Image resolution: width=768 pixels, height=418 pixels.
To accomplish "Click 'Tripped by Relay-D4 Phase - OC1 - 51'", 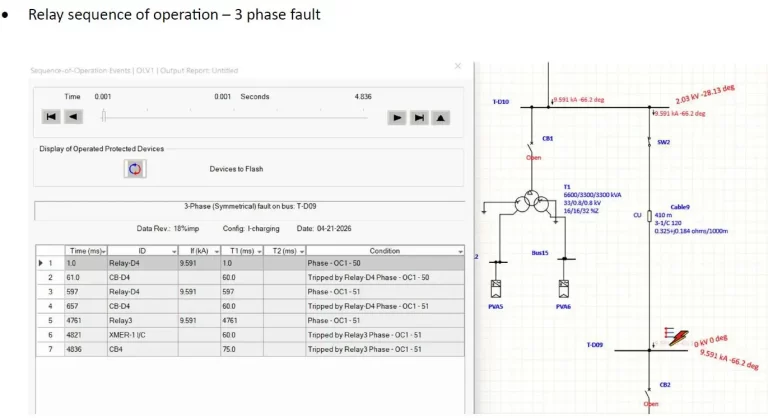I will pyautogui.click(x=385, y=306).
